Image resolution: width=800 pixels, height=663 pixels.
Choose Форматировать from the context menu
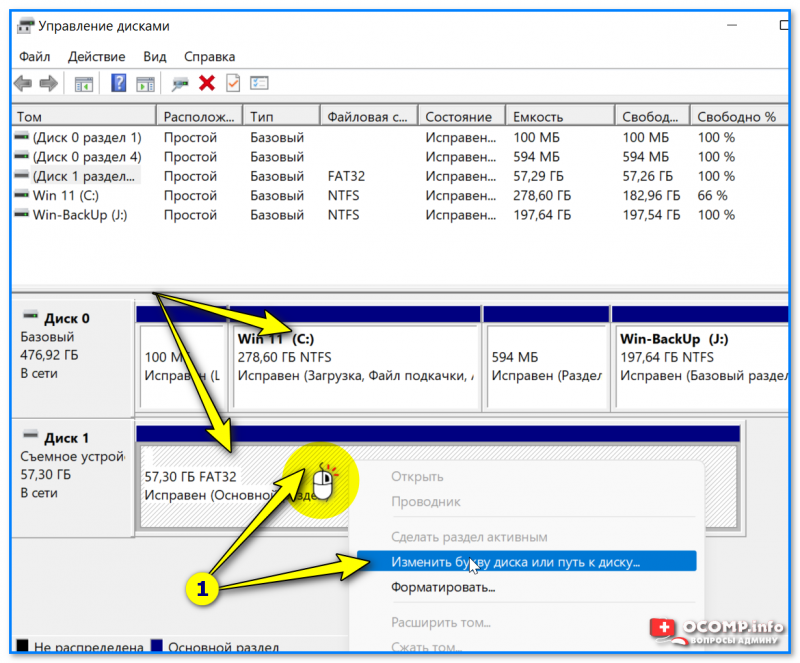443,587
